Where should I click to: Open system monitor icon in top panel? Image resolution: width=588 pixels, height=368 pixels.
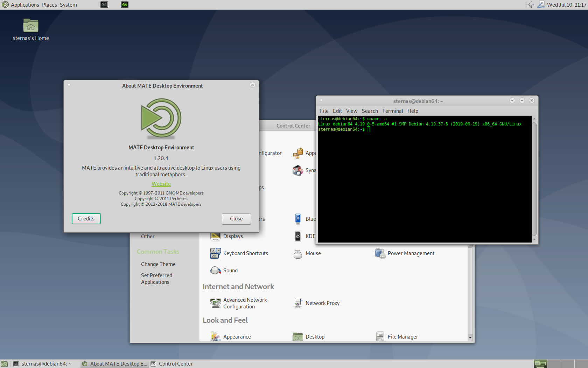point(125,5)
